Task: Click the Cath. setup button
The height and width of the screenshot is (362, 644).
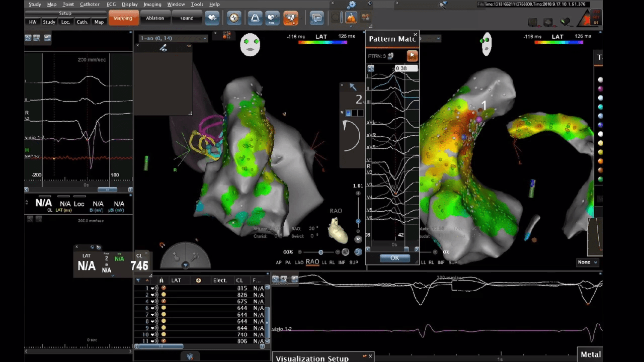Action: (82, 22)
